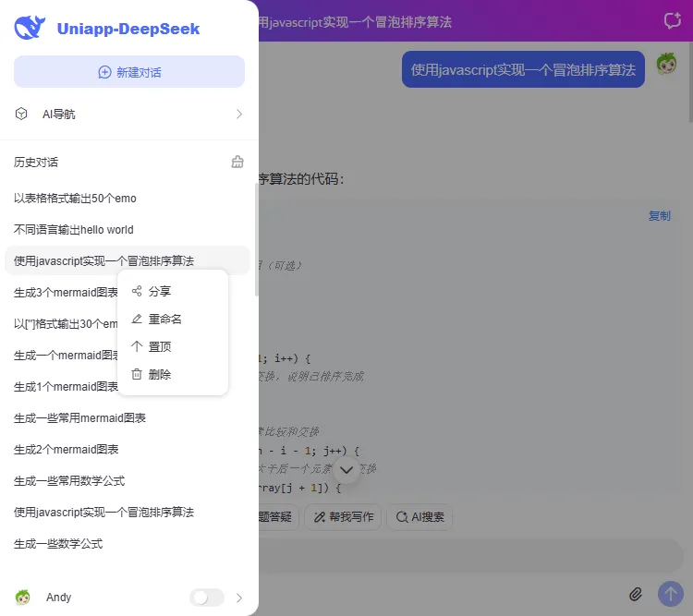The width and height of the screenshot is (693, 616).
Task: Choose 置顶 in the context menu
Action: pos(173,347)
